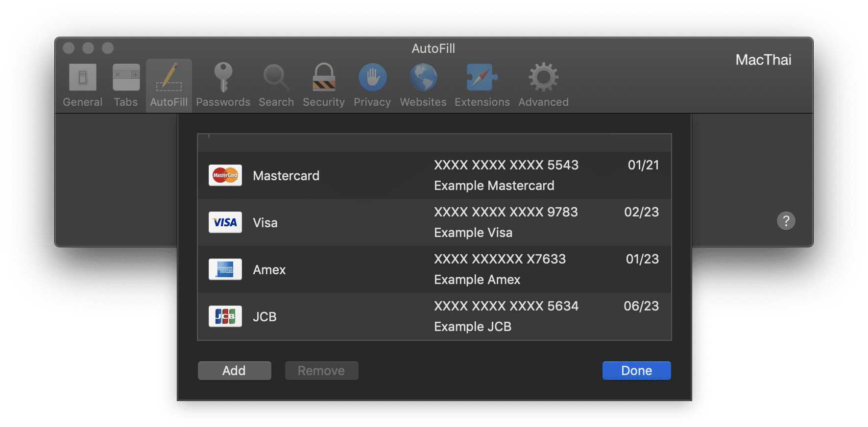Select the JCB card name
868x427 pixels.
[x=265, y=316]
